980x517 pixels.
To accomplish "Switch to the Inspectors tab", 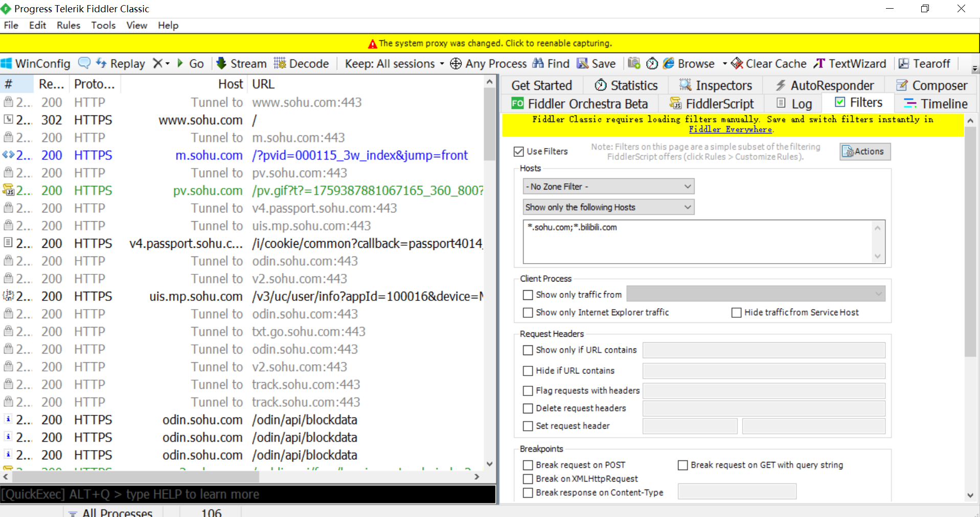I will 716,85.
